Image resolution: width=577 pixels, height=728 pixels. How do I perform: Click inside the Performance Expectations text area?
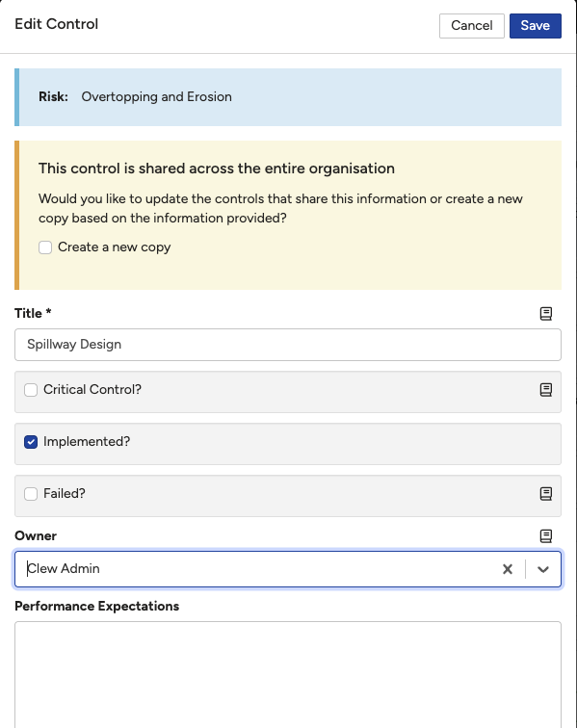pos(288,675)
